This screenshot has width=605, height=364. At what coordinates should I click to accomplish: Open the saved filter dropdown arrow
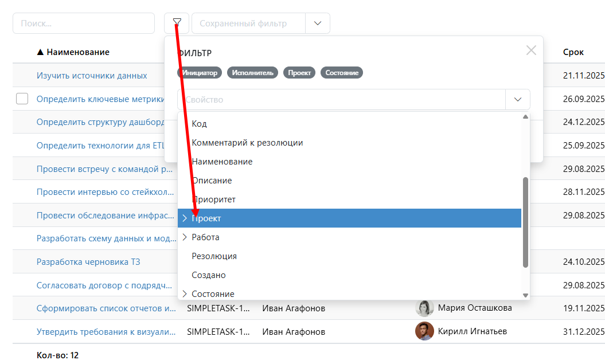coord(318,23)
